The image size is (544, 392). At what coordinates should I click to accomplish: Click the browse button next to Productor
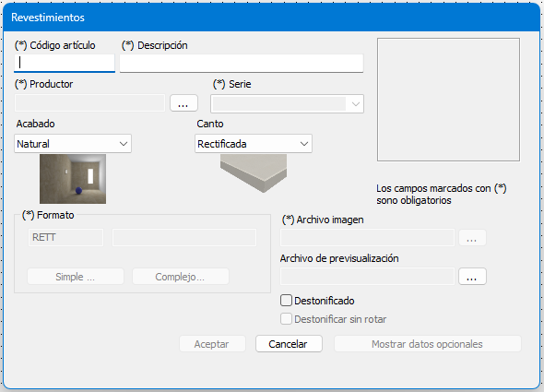[183, 103]
